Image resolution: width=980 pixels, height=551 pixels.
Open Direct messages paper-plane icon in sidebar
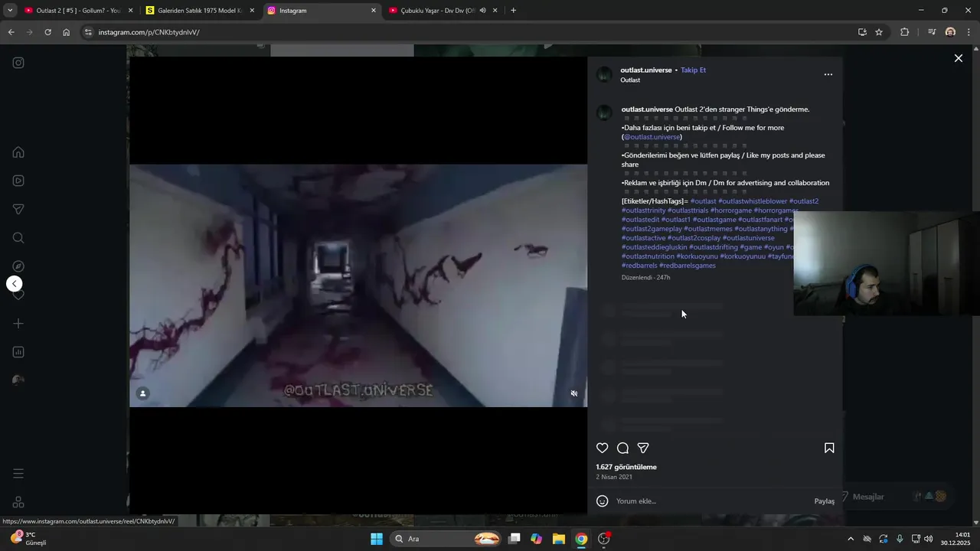click(x=18, y=209)
